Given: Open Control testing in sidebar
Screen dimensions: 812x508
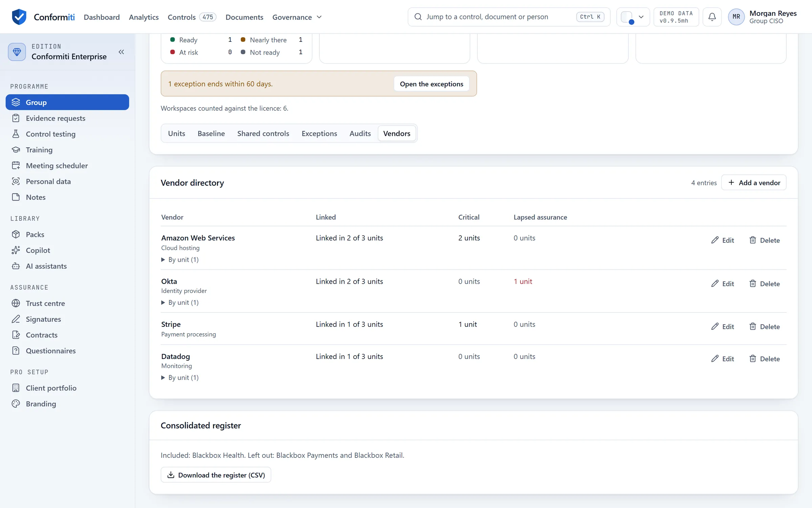Looking at the screenshot, I should point(67,134).
